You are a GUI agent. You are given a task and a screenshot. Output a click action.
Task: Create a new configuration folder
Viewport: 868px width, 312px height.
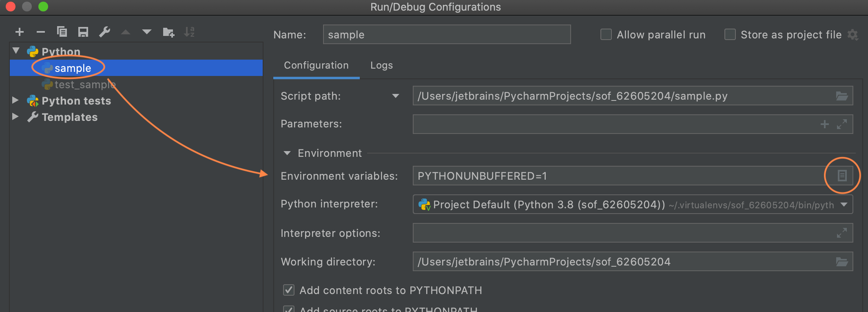click(168, 32)
